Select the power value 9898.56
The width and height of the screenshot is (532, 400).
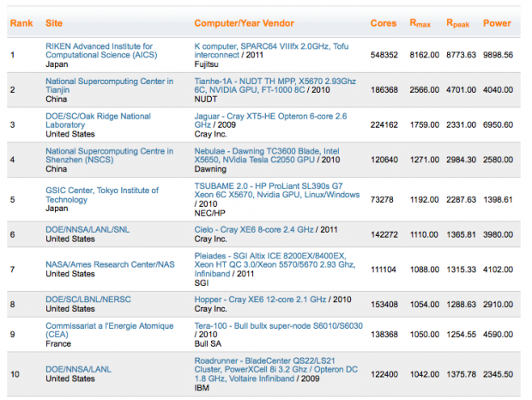pos(498,55)
